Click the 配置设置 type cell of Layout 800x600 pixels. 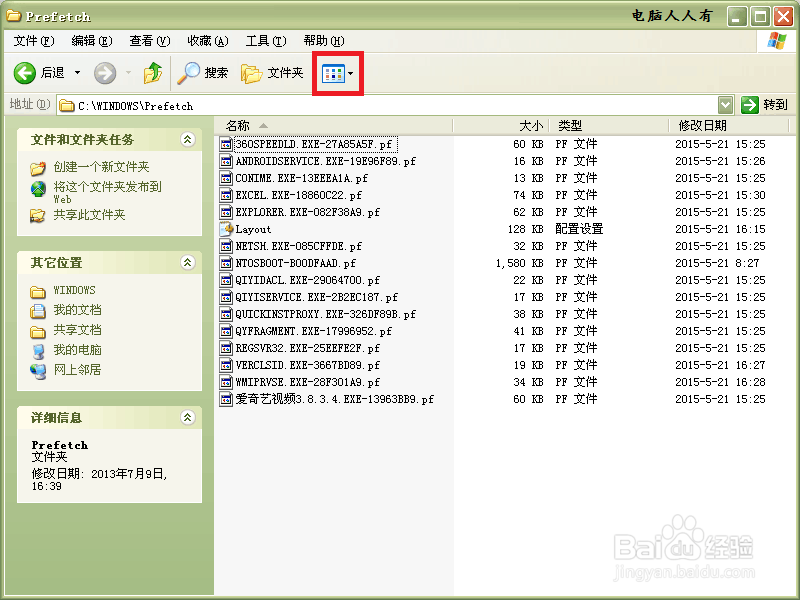(x=579, y=229)
